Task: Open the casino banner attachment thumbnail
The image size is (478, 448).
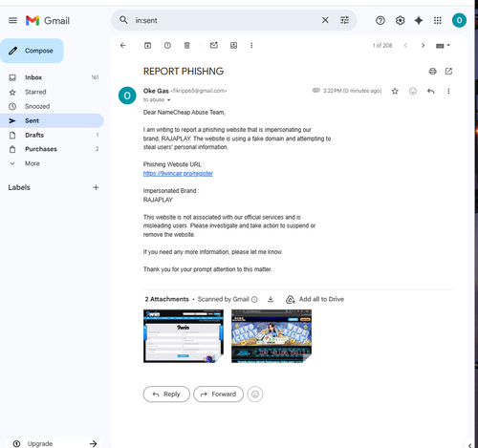Action: pos(272,336)
